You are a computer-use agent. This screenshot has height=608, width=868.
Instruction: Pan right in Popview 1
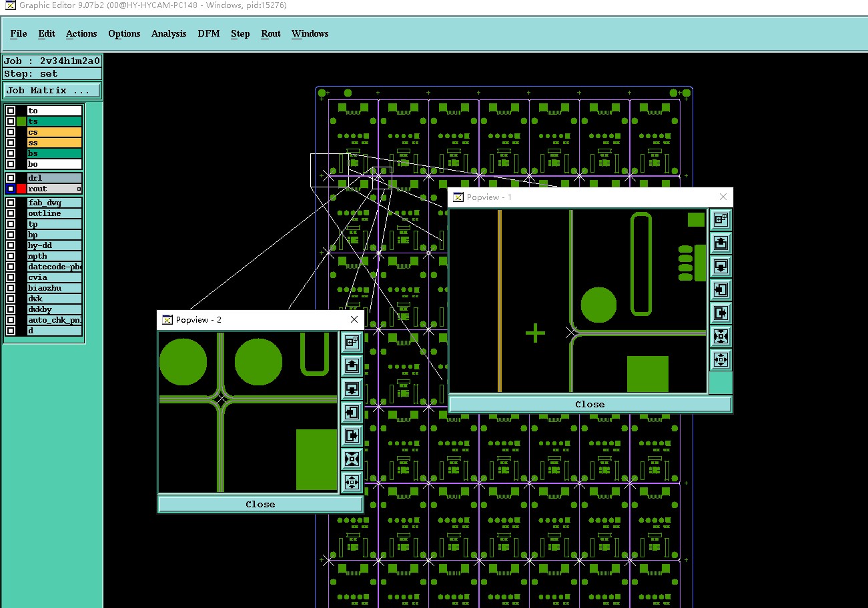(720, 313)
